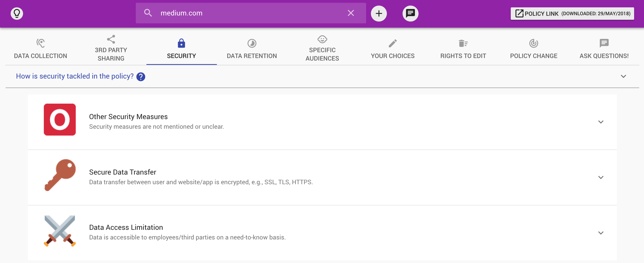Click the crossed swords Data Access icon

[60, 231]
